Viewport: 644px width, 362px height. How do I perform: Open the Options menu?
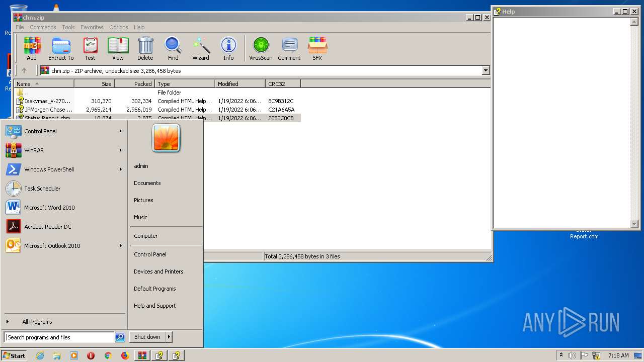119,27
